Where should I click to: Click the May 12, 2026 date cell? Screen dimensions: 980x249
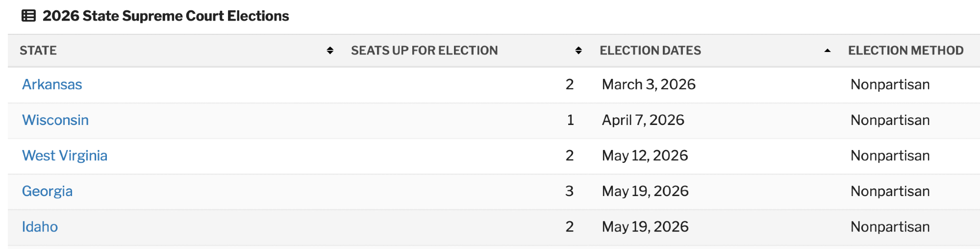[x=645, y=156]
